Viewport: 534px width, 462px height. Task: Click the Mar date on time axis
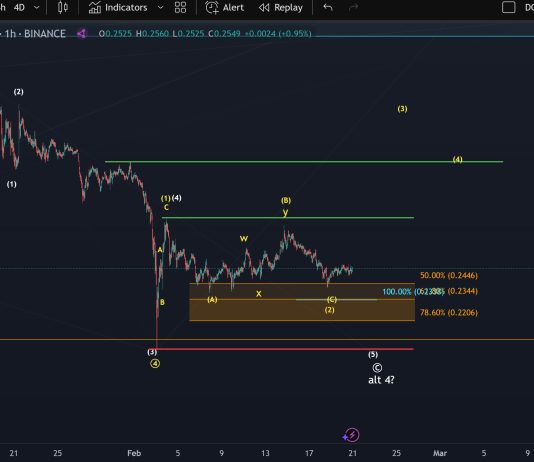[x=440, y=453]
